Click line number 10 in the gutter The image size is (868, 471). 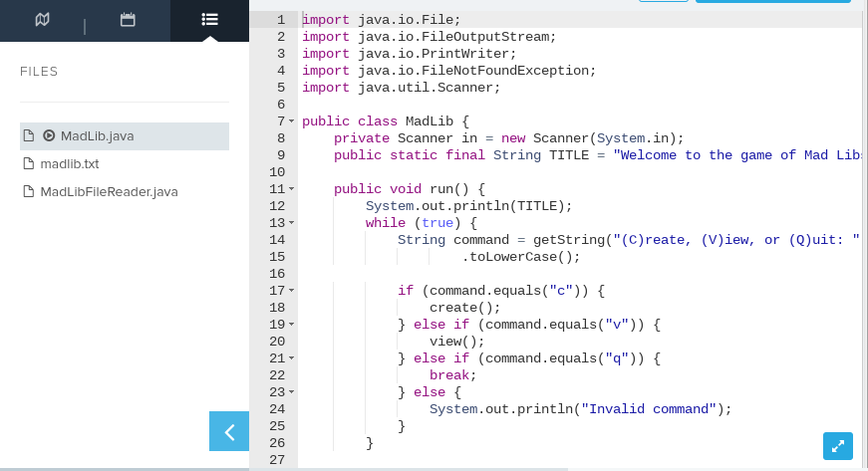pyautogui.click(x=277, y=172)
